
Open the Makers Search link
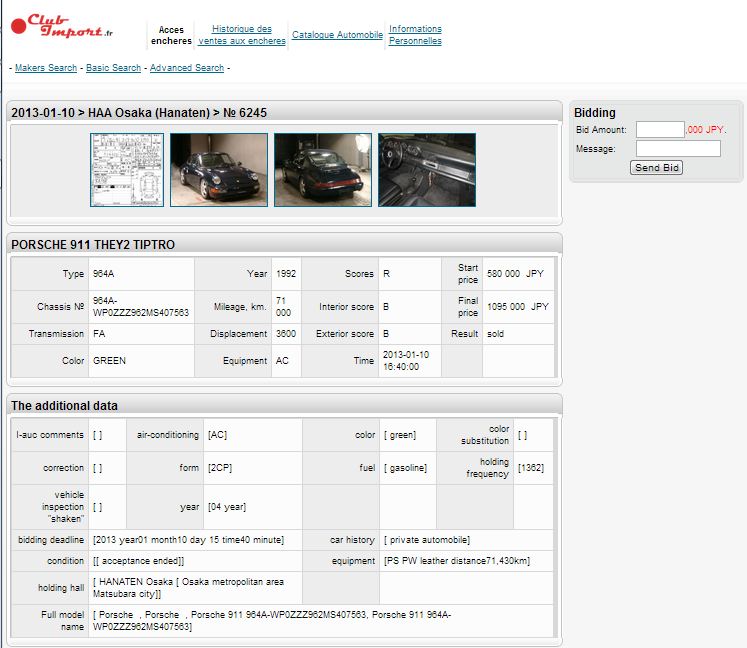pyautogui.click(x=46, y=68)
